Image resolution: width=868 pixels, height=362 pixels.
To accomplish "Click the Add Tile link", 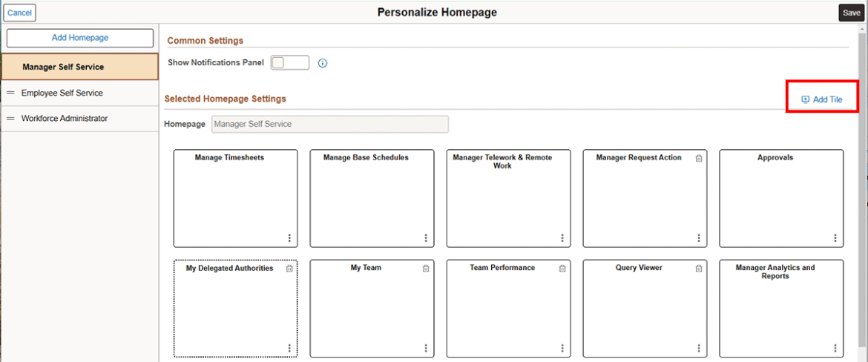I will pos(822,99).
